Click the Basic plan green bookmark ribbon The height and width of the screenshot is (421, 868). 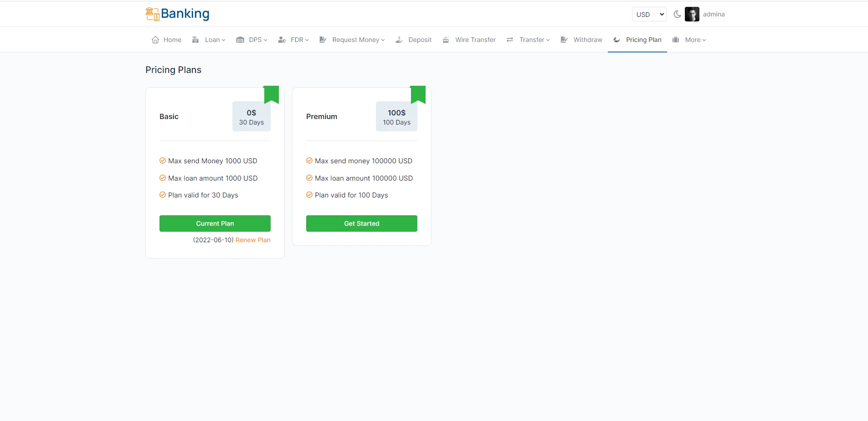pos(272,94)
